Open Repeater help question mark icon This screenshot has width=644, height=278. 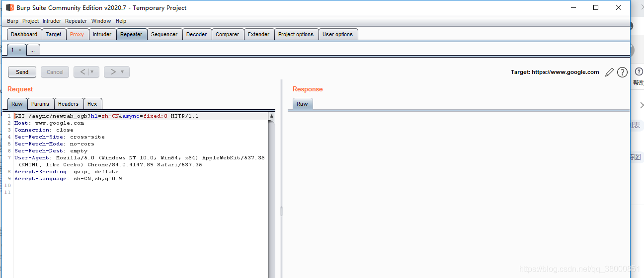click(622, 72)
